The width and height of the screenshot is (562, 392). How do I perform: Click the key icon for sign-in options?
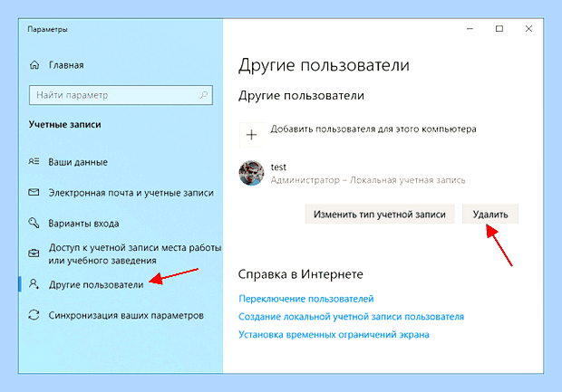coord(34,223)
